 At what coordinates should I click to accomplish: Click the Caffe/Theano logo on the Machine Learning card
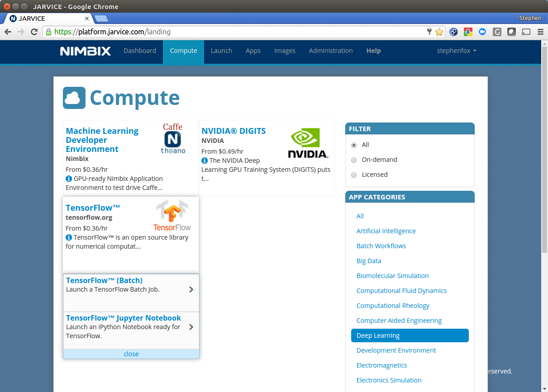(173, 139)
